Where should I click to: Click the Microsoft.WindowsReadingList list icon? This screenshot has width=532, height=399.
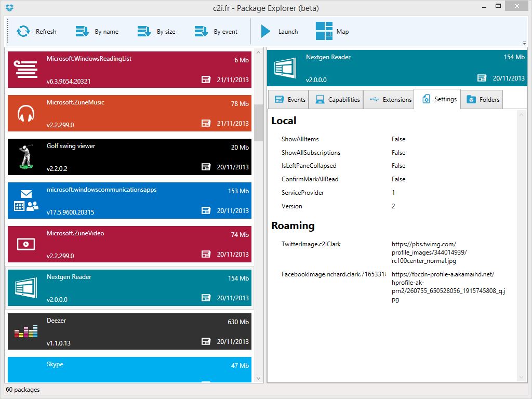[x=26, y=69]
